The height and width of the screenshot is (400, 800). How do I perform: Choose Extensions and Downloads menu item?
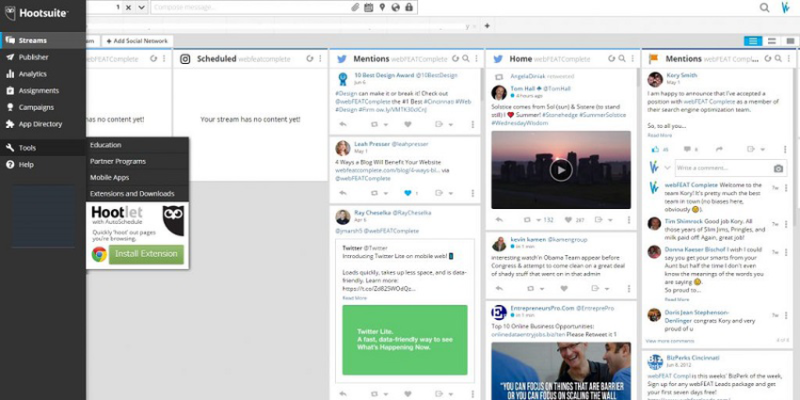(132, 193)
